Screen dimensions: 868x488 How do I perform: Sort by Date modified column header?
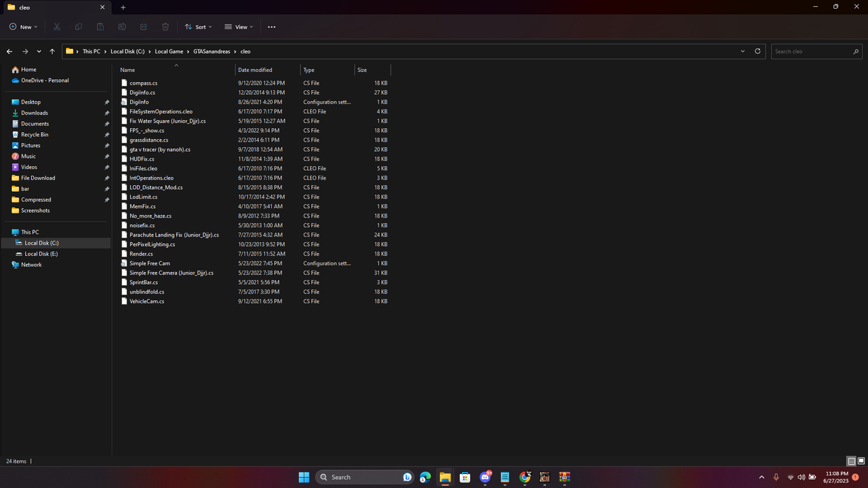coord(255,70)
